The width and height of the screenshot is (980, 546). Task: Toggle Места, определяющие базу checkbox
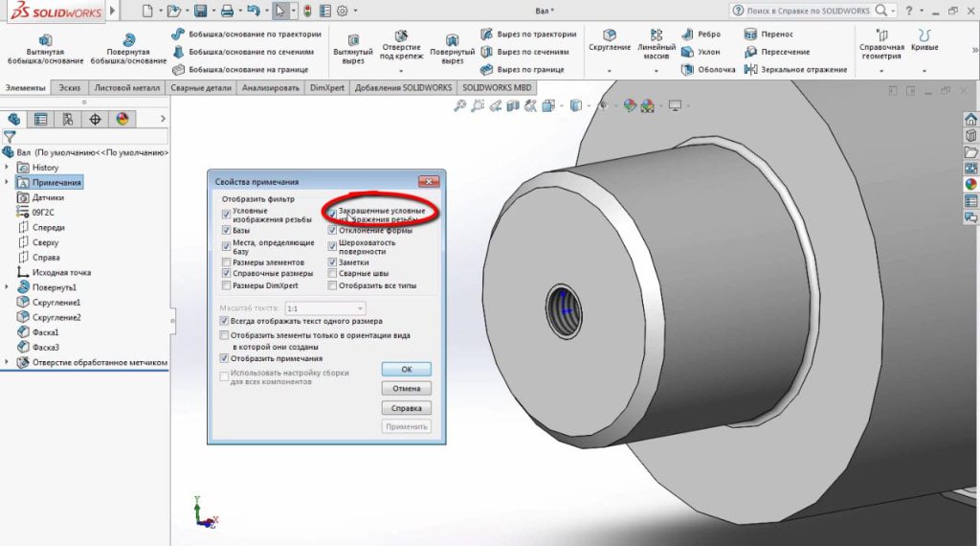click(x=226, y=246)
